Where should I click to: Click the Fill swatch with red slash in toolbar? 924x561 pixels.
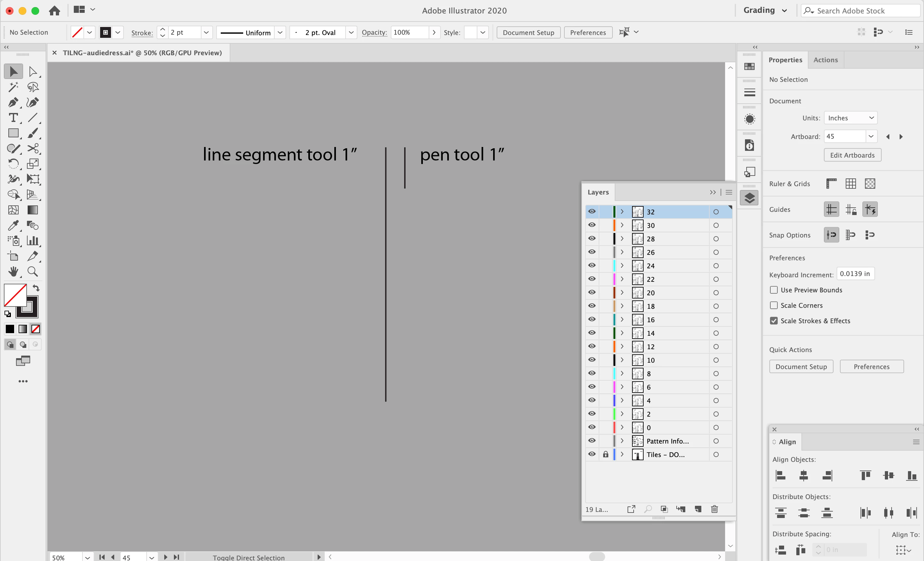tap(15, 295)
